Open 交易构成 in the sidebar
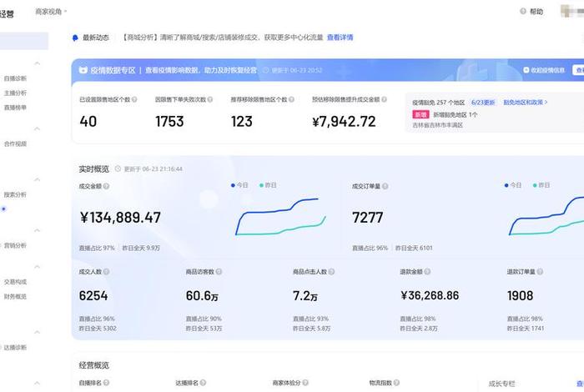584x392 pixels. pyautogui.click(x=15, y=282)
